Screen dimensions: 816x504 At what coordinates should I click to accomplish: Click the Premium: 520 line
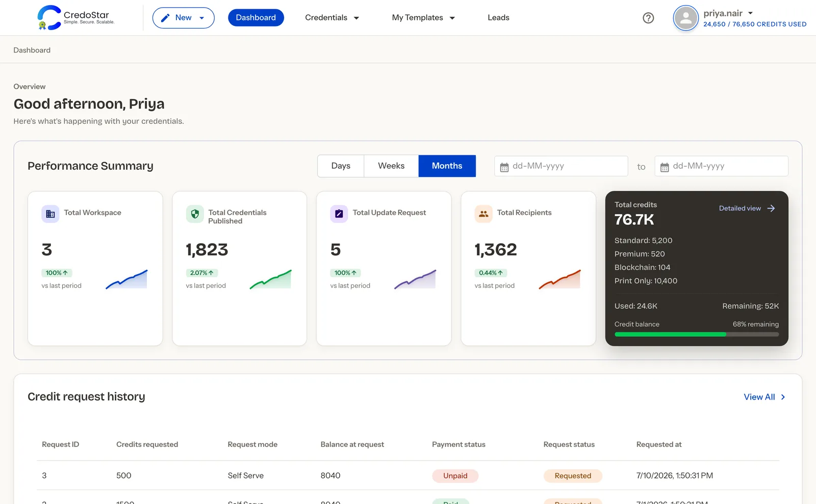[640, 254]
